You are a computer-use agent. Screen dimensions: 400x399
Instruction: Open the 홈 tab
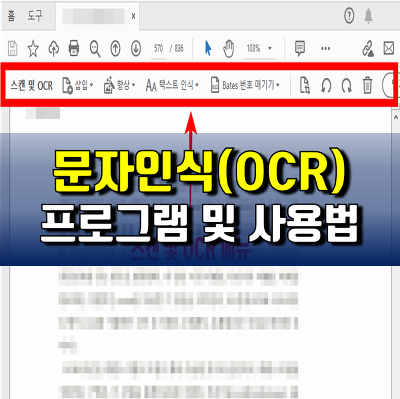[x=11, y=16]
